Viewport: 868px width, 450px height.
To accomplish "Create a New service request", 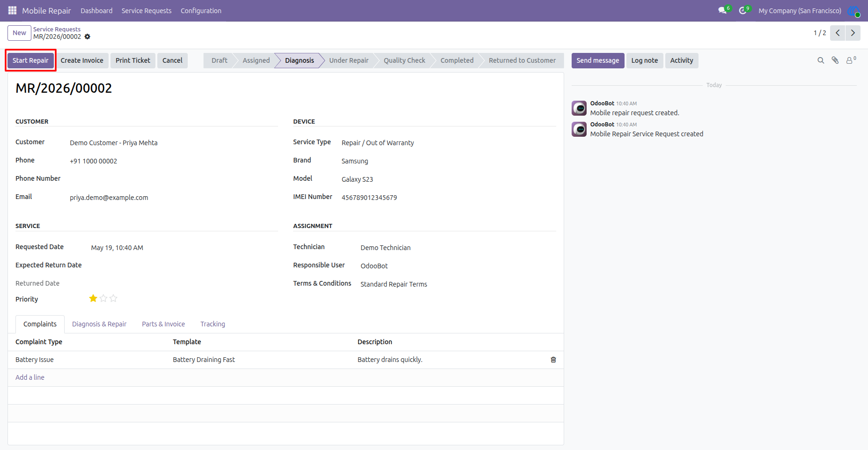I will pos(19,33).
